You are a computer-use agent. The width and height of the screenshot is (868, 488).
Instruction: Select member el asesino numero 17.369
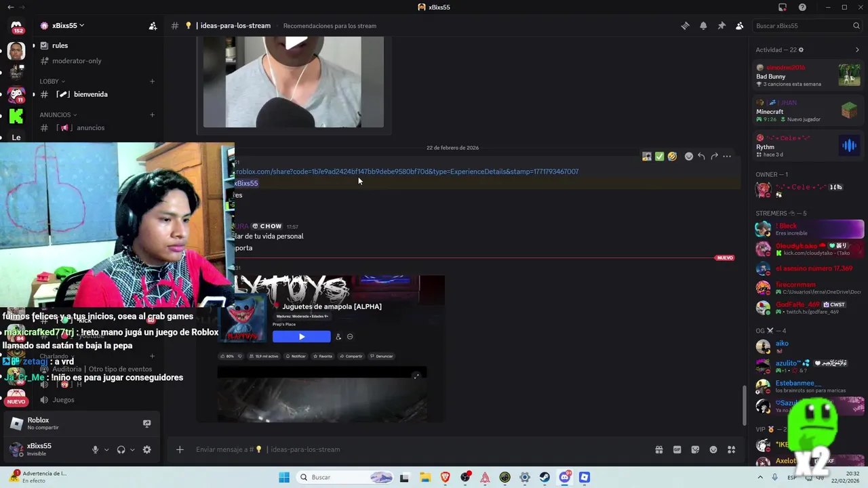tap(808, 268)
